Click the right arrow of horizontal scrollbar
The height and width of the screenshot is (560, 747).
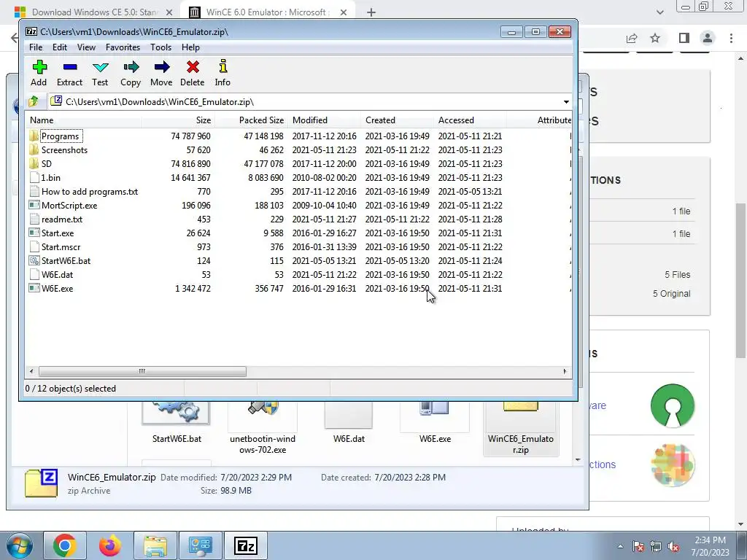pos(565,371)
